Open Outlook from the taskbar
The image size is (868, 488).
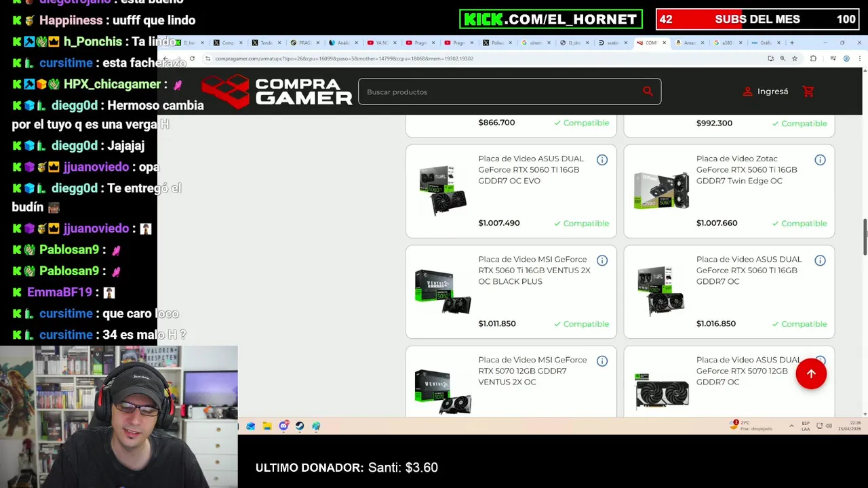point(251,426)
